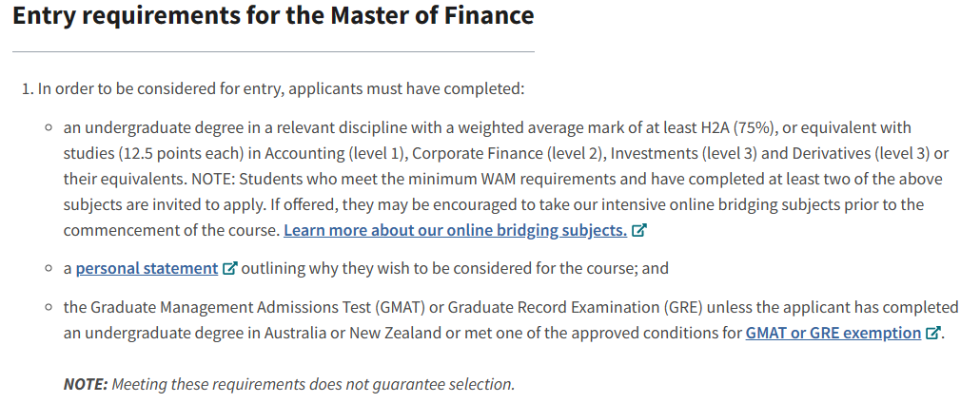
Task: Click the sentence 'applicants must have completed:'
Action: click(406, 89)
